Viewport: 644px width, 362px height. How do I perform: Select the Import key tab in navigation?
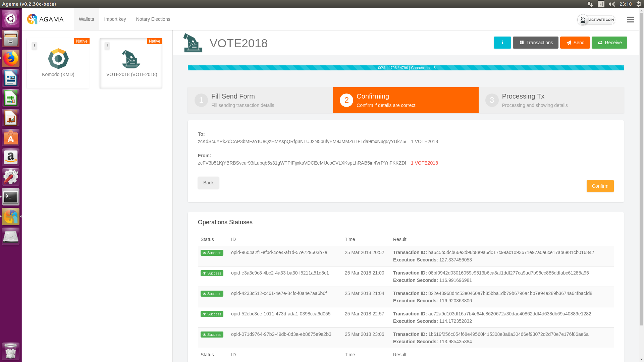(115, 19)
